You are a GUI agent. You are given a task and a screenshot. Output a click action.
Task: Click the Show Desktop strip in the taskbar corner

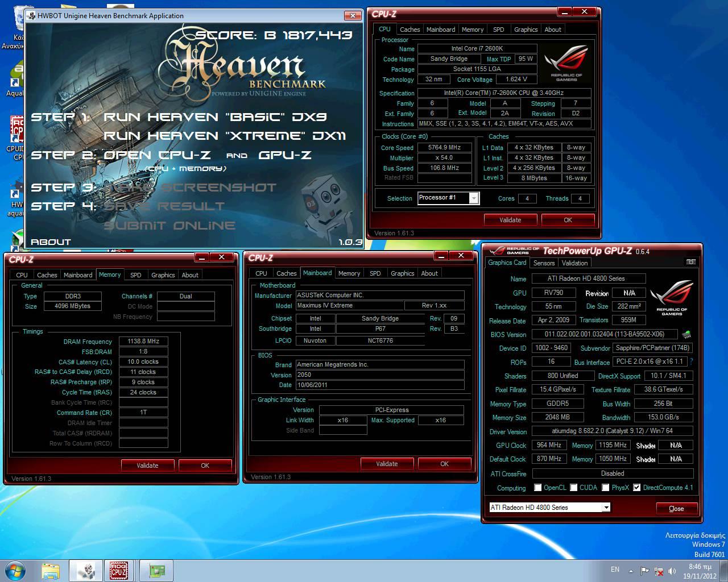pos(724,571)
